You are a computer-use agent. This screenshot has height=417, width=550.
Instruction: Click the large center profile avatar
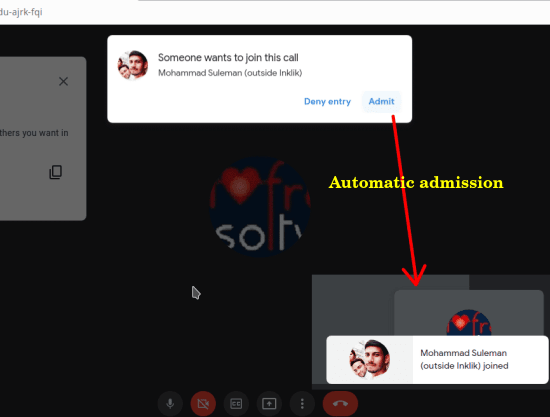point(260,207)
